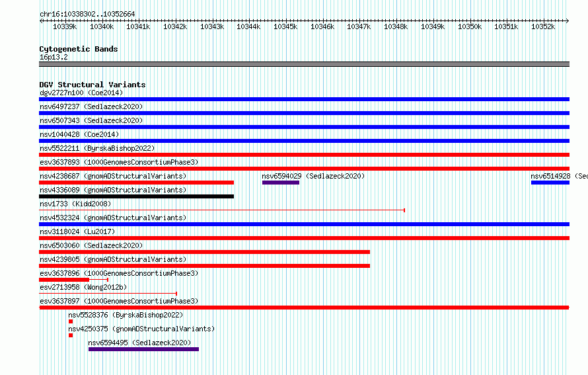The width and height of the screenshot is (588, 375).
Task: Click the nsv4238687 (gnomADStructuralVariants) label
Action: [113, 176]
